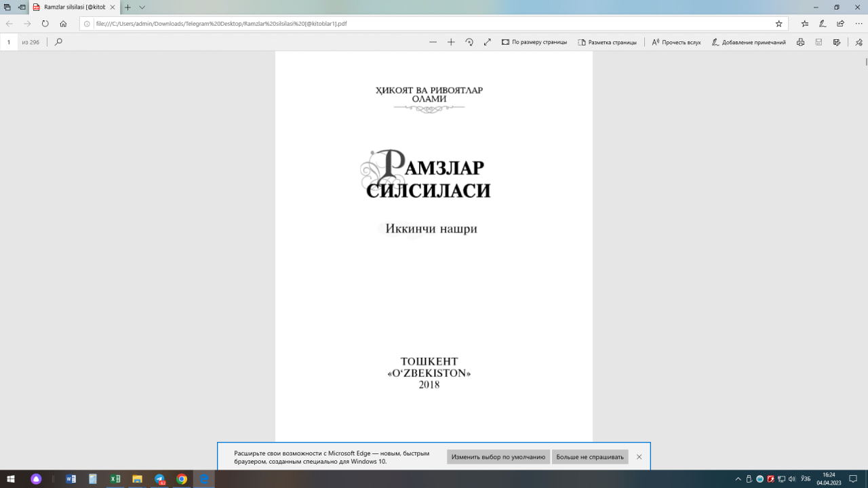868x488 pixels.
Task: Open Разметка страницы layout options
Action: [607, 42]
